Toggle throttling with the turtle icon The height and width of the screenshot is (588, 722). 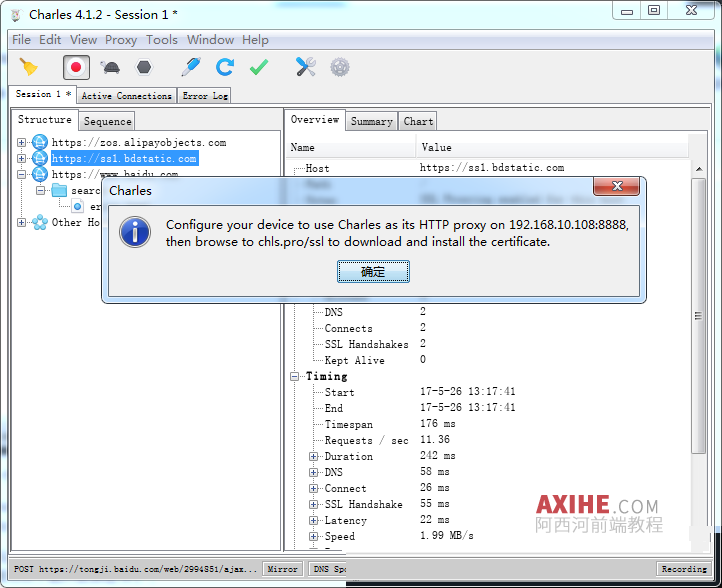click(111, 67)
